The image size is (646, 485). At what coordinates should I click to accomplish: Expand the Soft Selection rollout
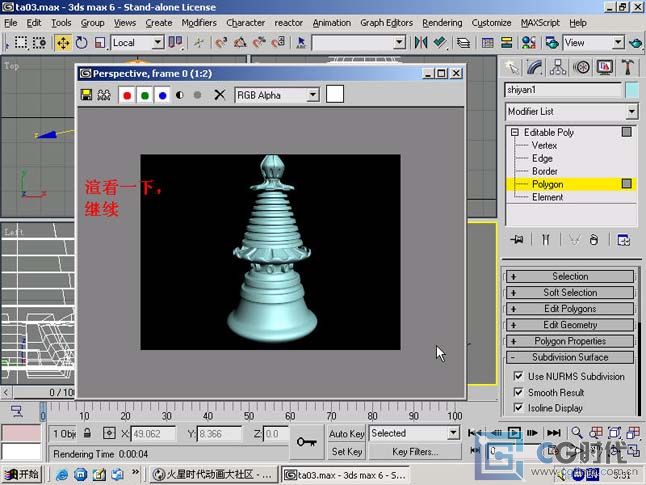(x=570, y=293)
